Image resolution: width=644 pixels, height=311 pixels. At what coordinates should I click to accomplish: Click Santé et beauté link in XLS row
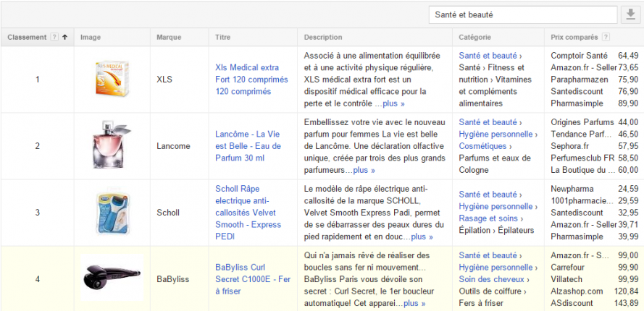[x=488, y=56]
